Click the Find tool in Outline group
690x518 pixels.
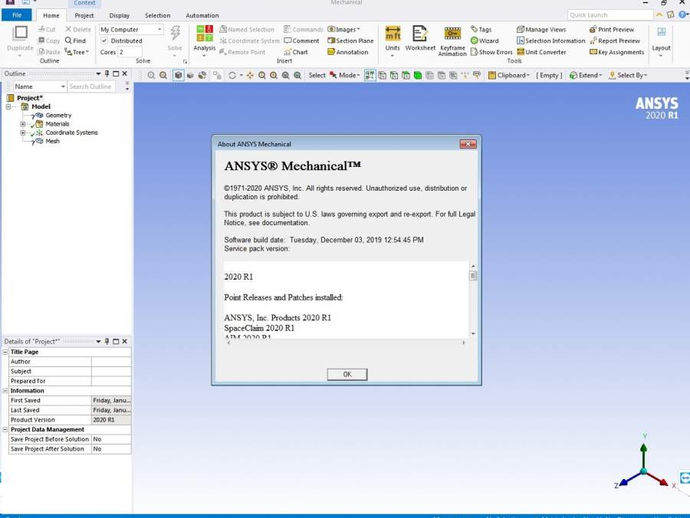75,40
